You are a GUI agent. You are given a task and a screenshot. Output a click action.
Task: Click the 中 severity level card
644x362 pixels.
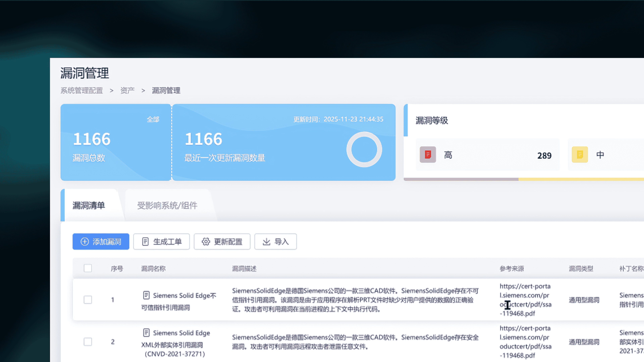pyautogui.click(x=606, y=155)
